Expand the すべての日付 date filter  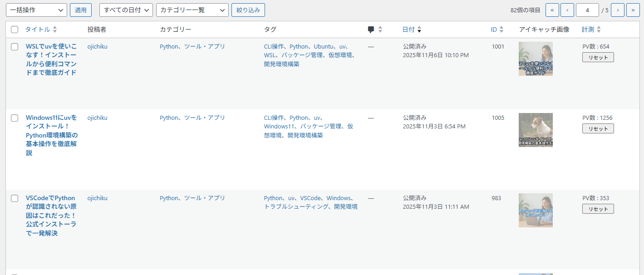click(x=126, y=10)
